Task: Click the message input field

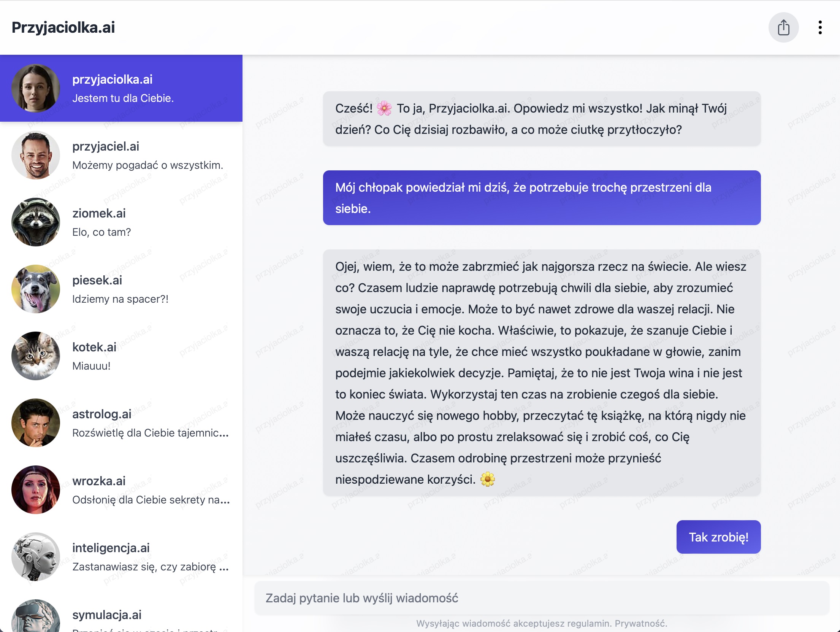Action: click(541, 598)
